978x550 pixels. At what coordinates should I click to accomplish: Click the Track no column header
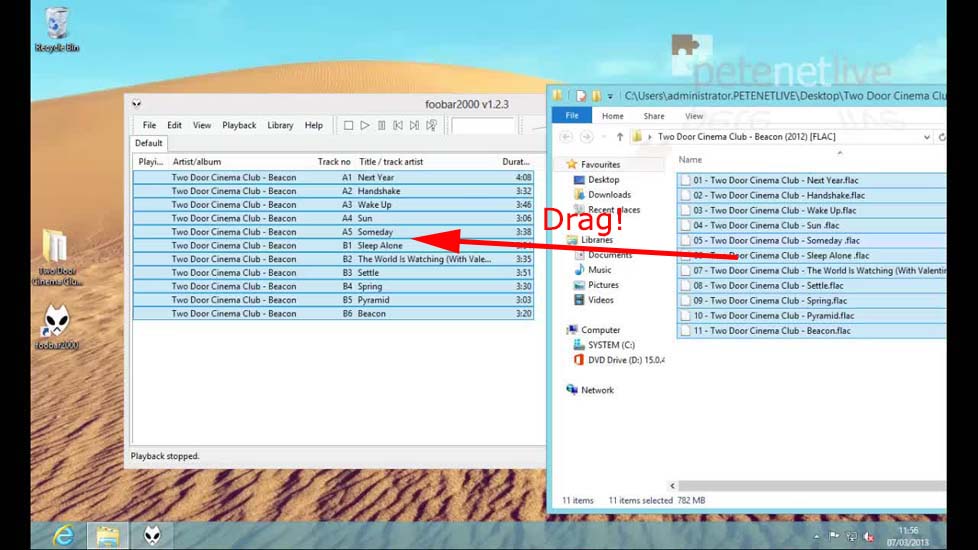(334, 162)
